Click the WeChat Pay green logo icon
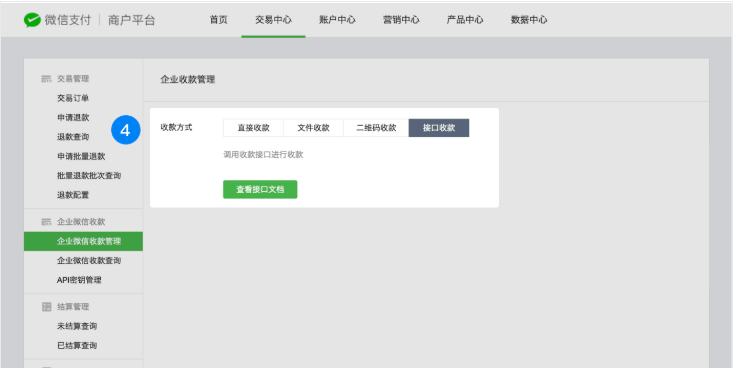Image resolution: width=733 pixels, height=369 pixels. click(32, 20)
